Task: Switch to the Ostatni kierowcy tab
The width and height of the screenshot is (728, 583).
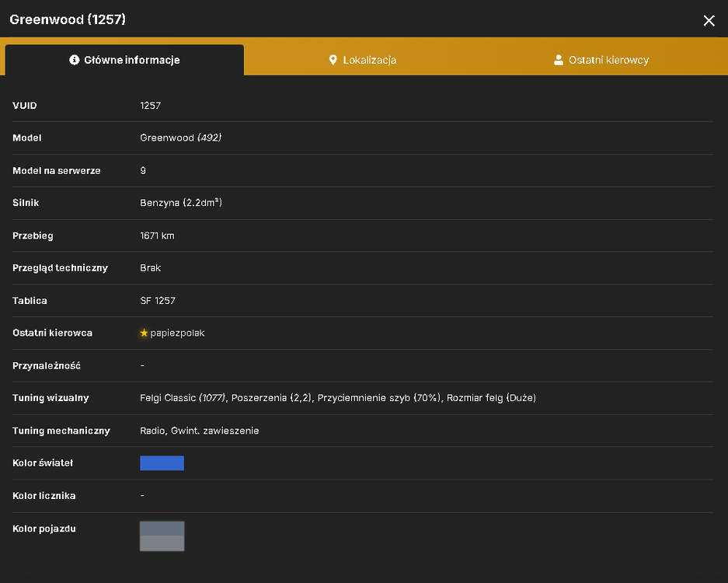Action: (601, 60)
